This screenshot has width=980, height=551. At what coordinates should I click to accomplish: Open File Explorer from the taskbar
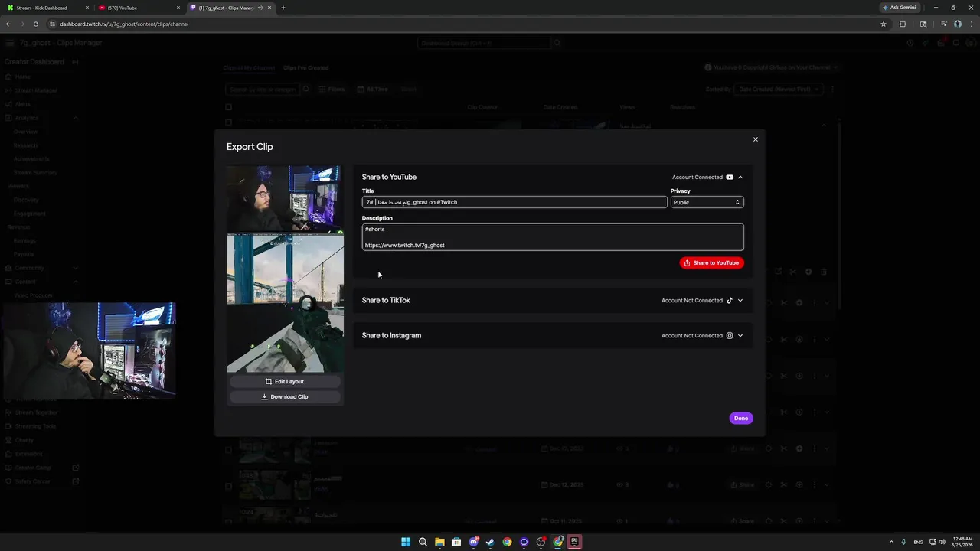(439, 542)
